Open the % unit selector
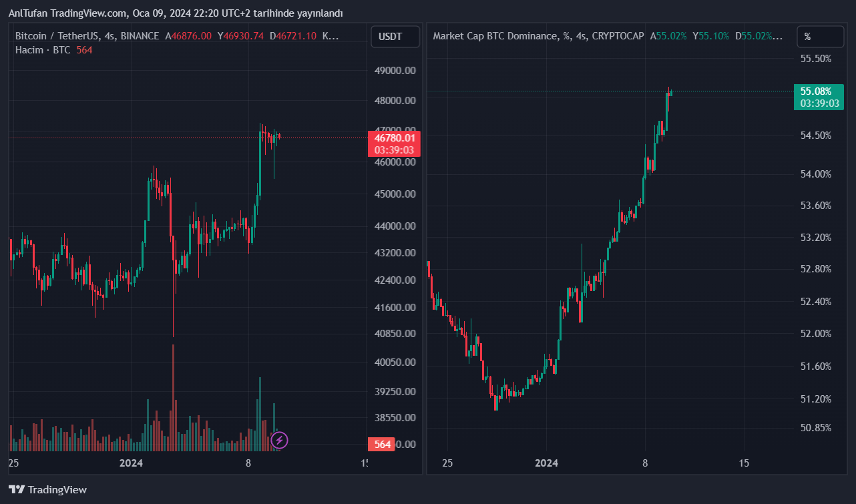This screenshot has width=856, height=504. tap(820, 37)
